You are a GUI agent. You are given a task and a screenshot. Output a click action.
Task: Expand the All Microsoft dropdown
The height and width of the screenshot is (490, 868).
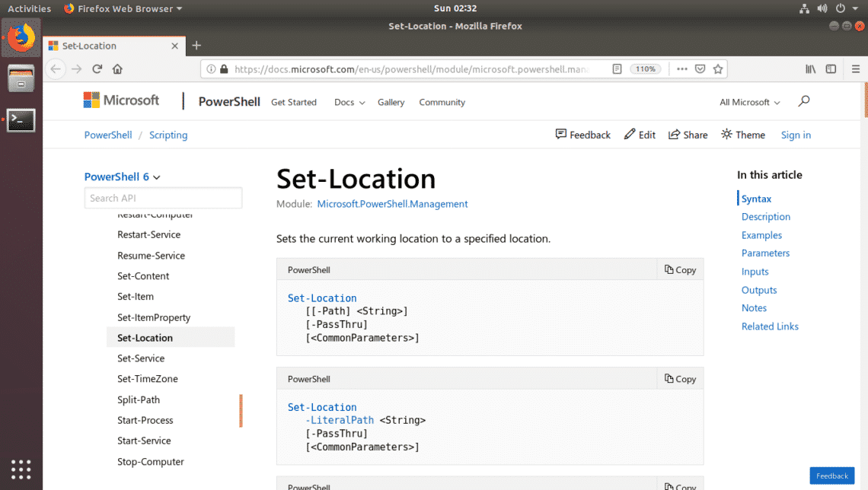[x=749, y=102]
